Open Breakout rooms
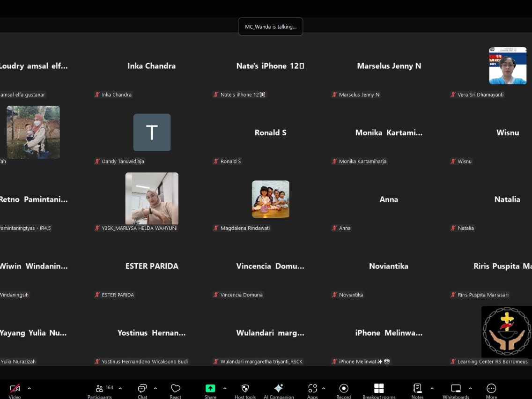The height and width of the screenshot is (399, 532). tap(379, 389)
